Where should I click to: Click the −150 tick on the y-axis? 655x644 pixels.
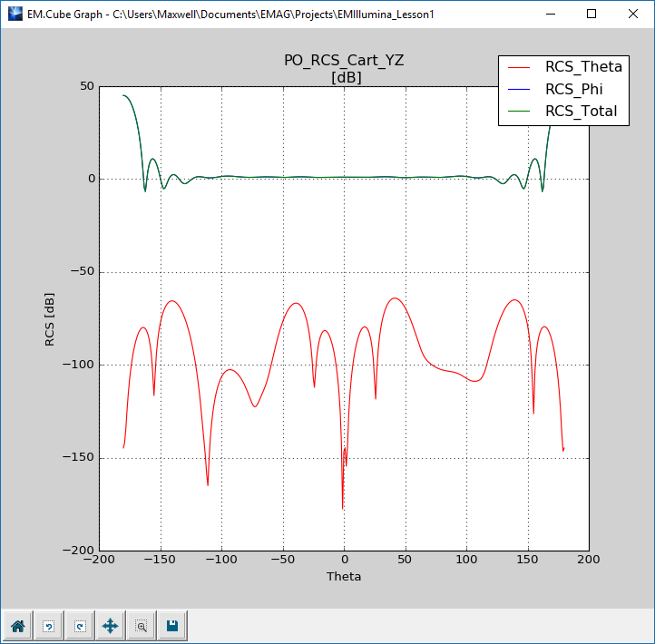(79, 457)
